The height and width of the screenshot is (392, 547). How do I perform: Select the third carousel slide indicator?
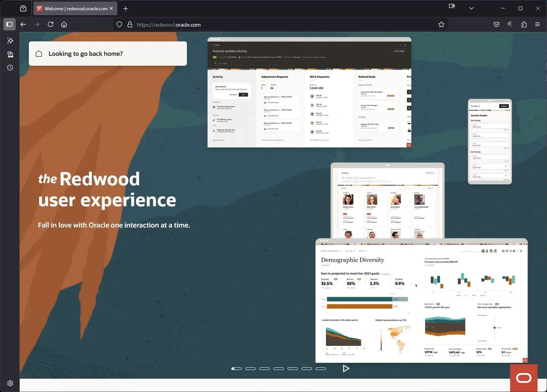(x=264, y=368)
